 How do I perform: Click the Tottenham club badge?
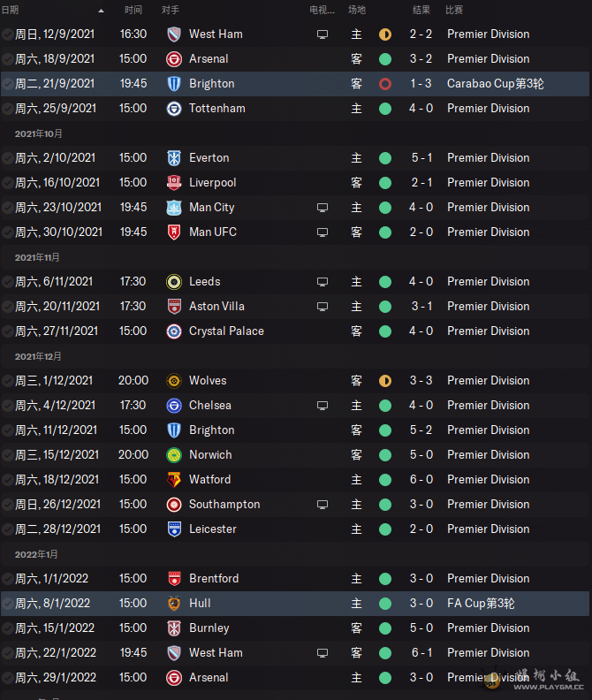tap(174, 109)
